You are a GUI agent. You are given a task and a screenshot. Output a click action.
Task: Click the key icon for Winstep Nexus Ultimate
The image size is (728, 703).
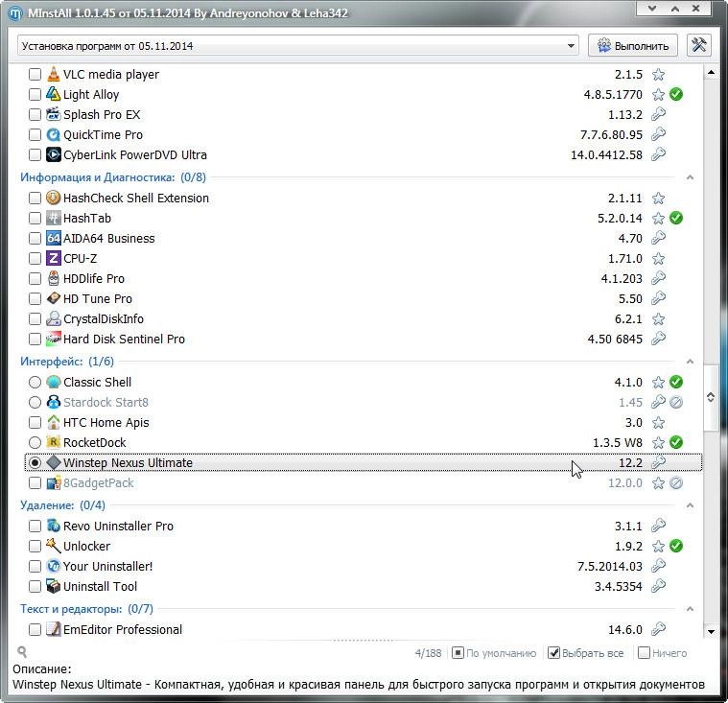click(658, 462)
